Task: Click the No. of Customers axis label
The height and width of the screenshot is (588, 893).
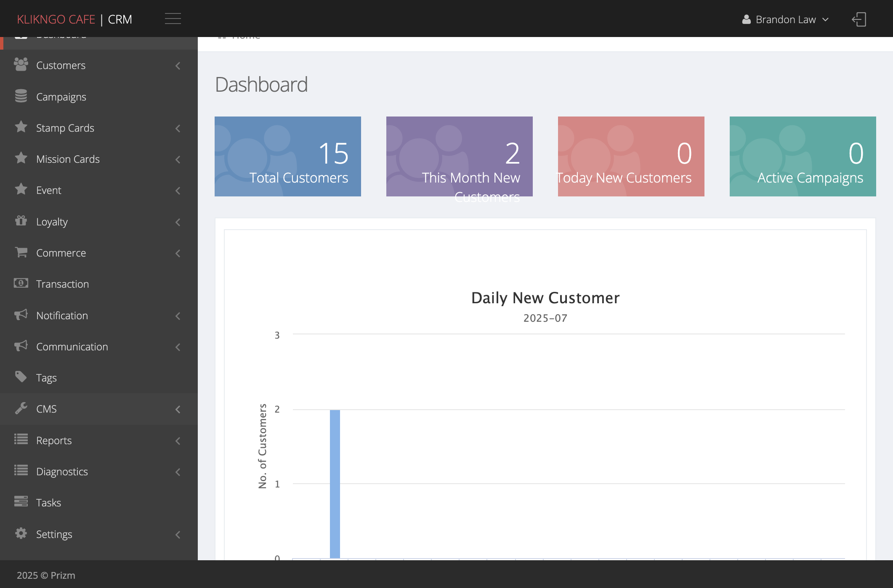Action: pyautogui.click(x=263, y=446)
